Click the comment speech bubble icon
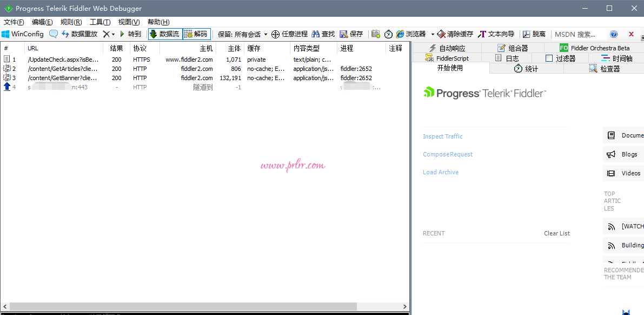Image resolution: width=644 pixels, height=315 pixels. click(x=54, y=34)
